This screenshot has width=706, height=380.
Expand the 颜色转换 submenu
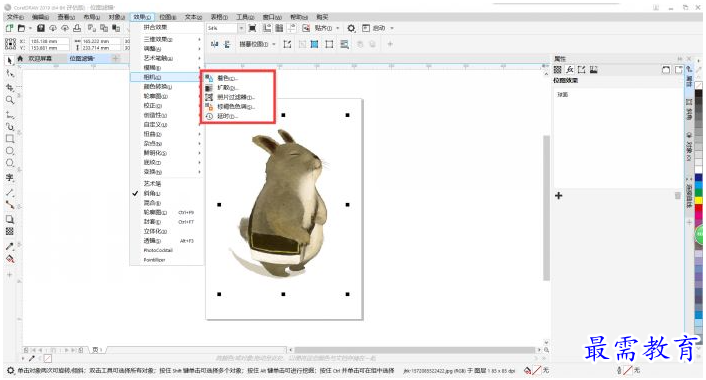click(x=166, y=86)
